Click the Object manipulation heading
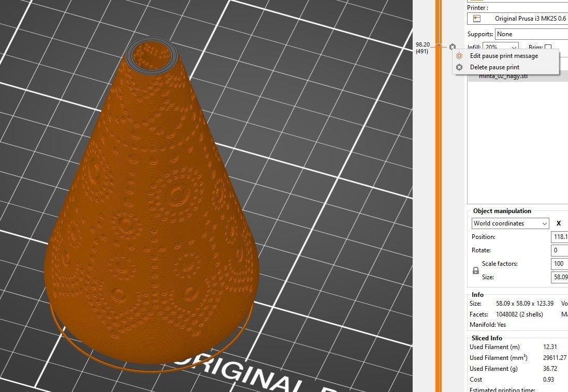This screenshot has height=392, width=568. (x=502, y=211)
